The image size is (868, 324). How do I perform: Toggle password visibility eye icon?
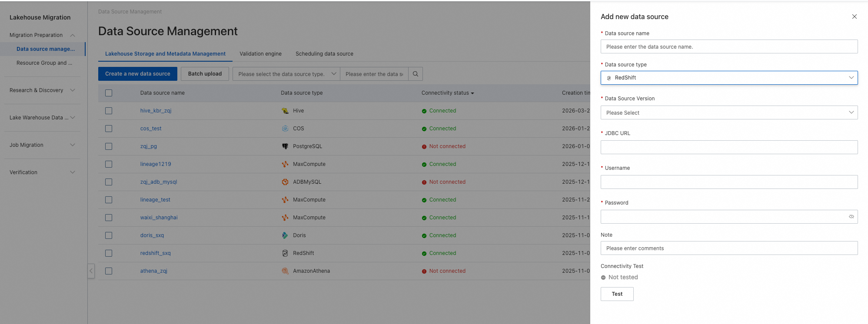(x=851, y=217)
